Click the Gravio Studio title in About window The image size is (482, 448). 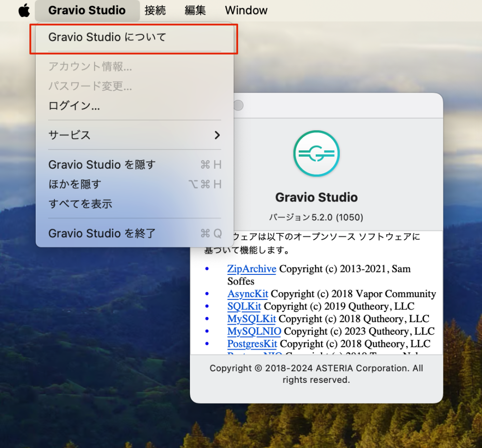[316, 197]
